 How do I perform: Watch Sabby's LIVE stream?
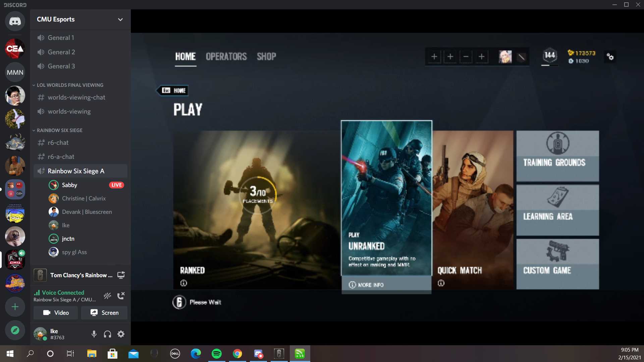[x=116, y=185]
